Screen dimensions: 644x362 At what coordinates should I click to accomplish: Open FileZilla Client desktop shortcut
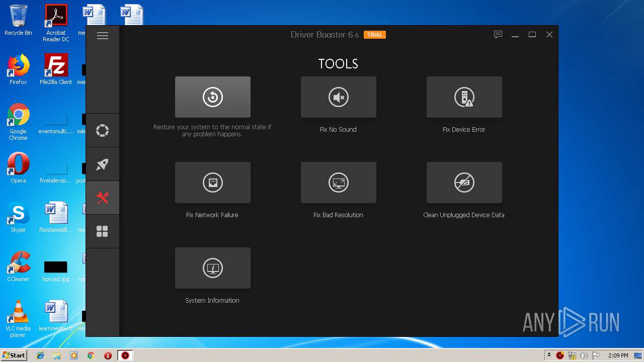(x=56, y=69)
